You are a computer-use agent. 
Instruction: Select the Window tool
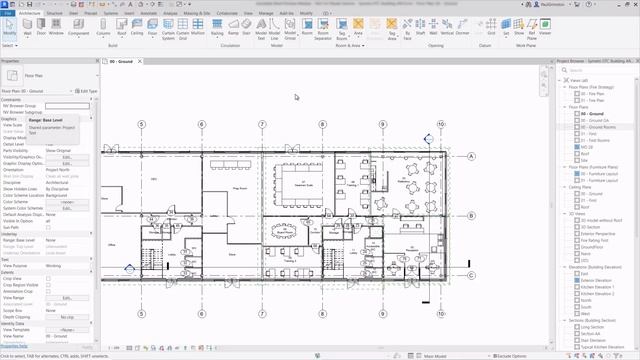pos(56,27)
